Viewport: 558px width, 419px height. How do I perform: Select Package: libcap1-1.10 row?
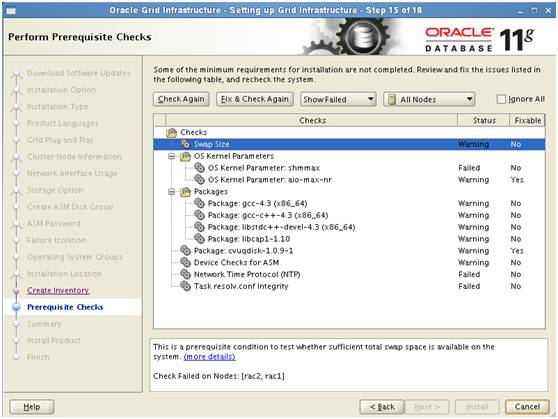click(349, 239)
